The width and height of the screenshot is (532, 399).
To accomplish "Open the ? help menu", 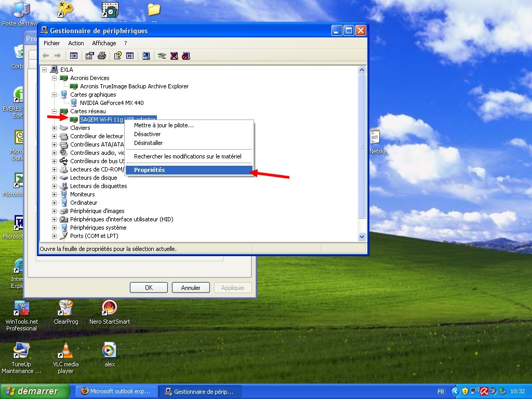I will pyautogui.click(x=126, y=43).
